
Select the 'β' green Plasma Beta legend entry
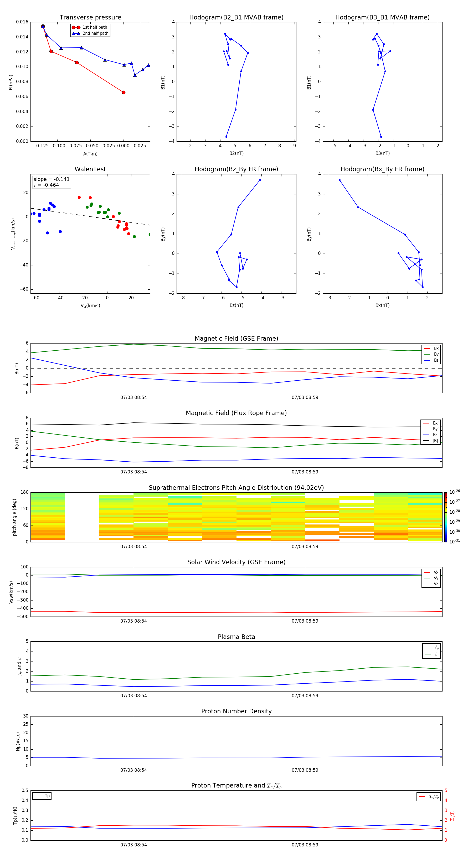(431, 654)
